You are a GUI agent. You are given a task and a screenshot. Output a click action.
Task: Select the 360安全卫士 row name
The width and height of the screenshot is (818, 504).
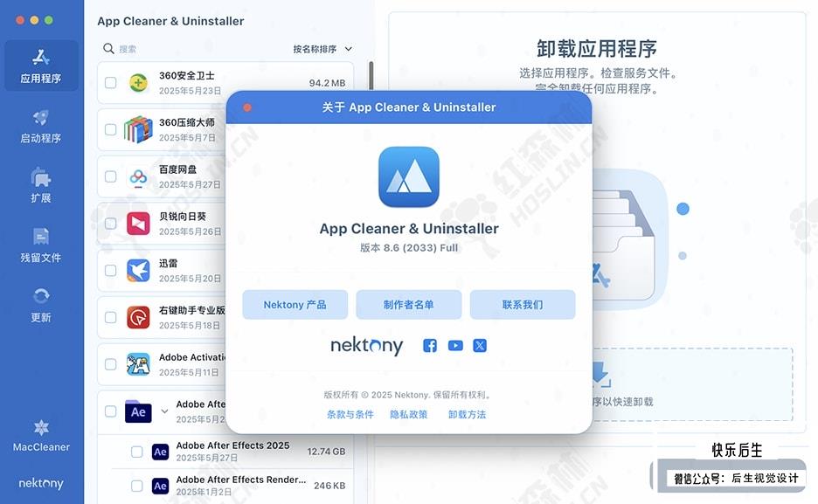tap(187, 76)
